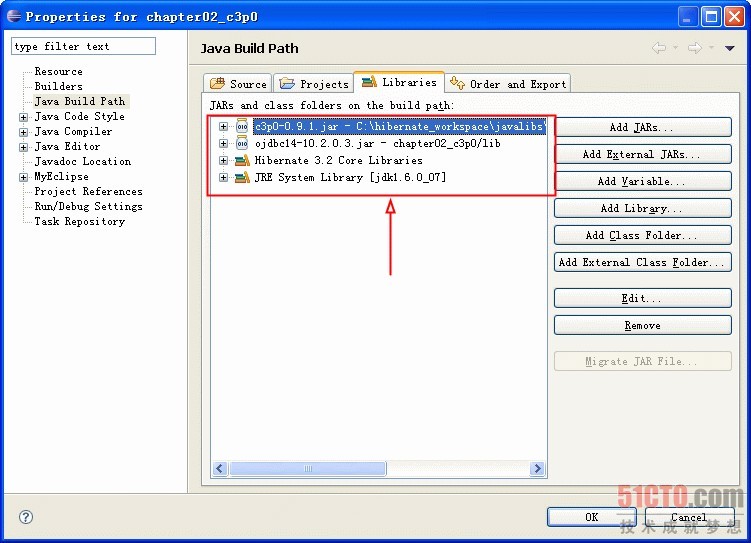Viewport: 751px width, 543px height.
Task: Expand JRE System Library node
Action: click(x=223, y=178)
